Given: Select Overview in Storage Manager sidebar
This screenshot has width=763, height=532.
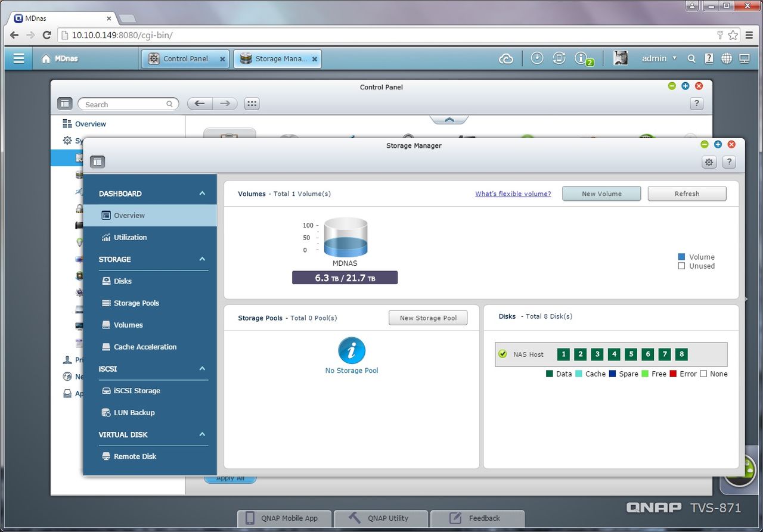Looking at the screenshot, I should (150, 216).
